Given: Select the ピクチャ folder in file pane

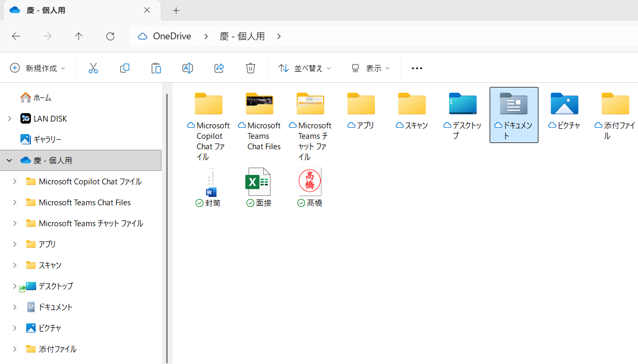Looking at the screenshot, I should click(x=565, y=111).
